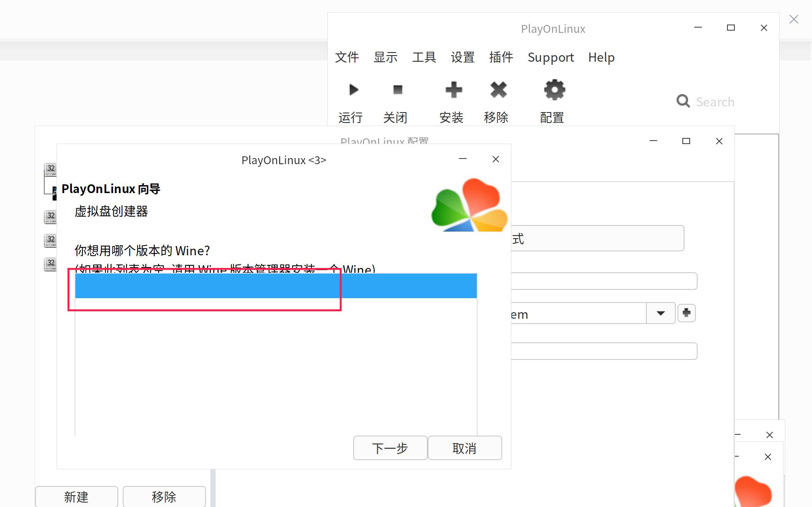This screenshot has width=812, height=507.
Task: Open the 工具 menu
Action: [424, 57]
